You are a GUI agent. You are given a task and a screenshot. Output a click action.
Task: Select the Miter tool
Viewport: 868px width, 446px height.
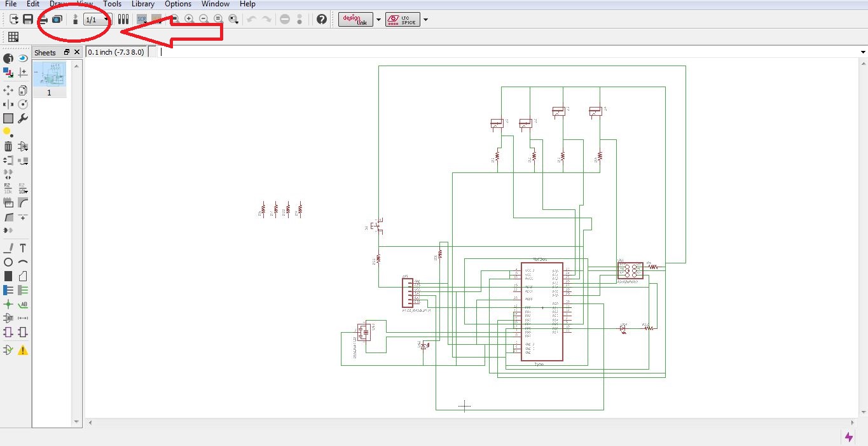point(23,202)
